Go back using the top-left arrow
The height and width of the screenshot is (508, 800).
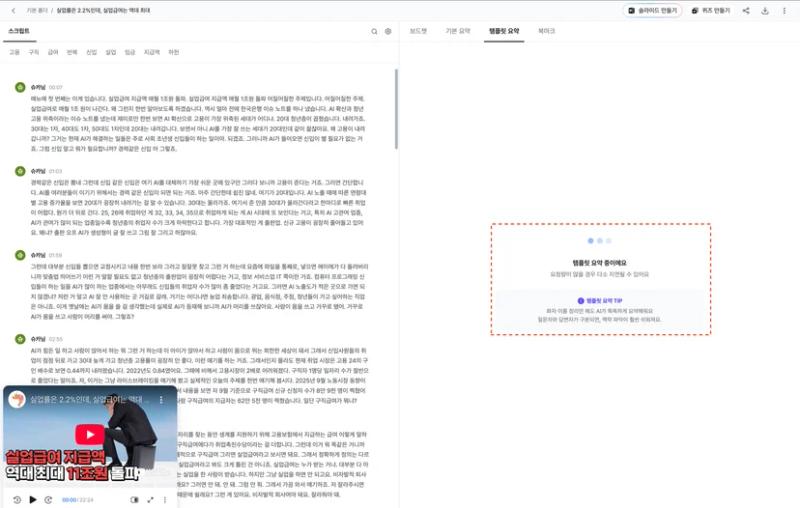[x=14, y=10]
